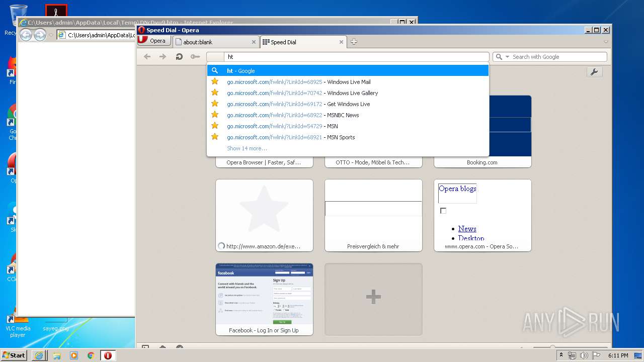Open the Windows Live Gallery suggestion

[x=348, y=93]
